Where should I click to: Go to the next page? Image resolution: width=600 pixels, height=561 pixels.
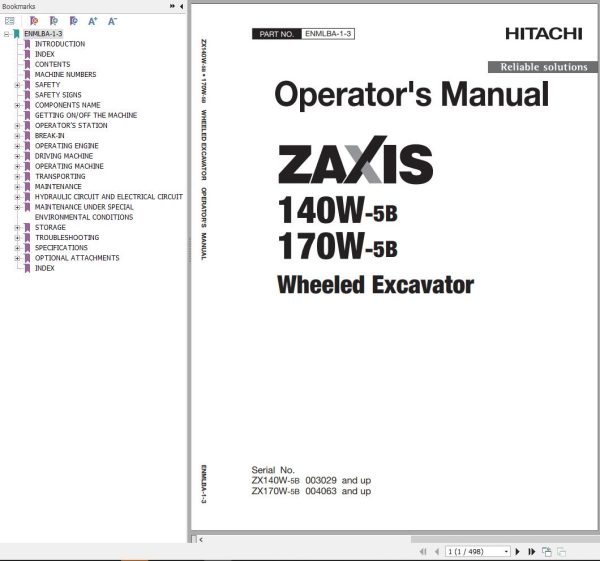518,551
